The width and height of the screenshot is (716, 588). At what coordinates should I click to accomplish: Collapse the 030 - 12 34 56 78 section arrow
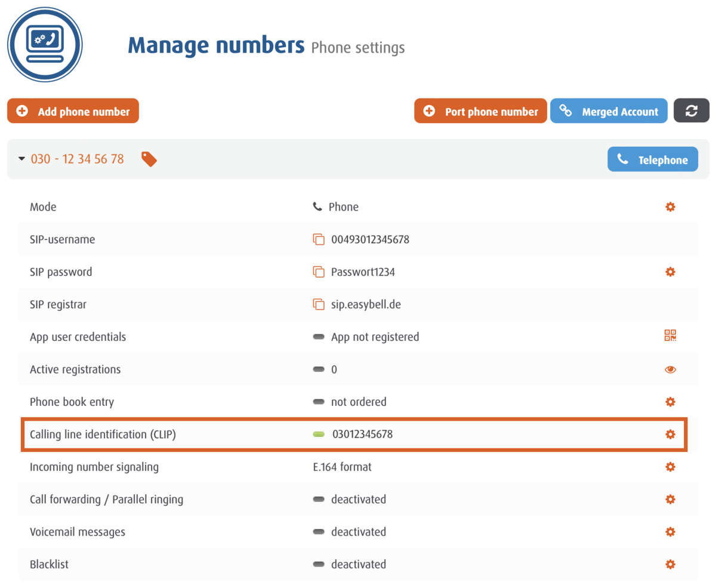click(22, 159)
